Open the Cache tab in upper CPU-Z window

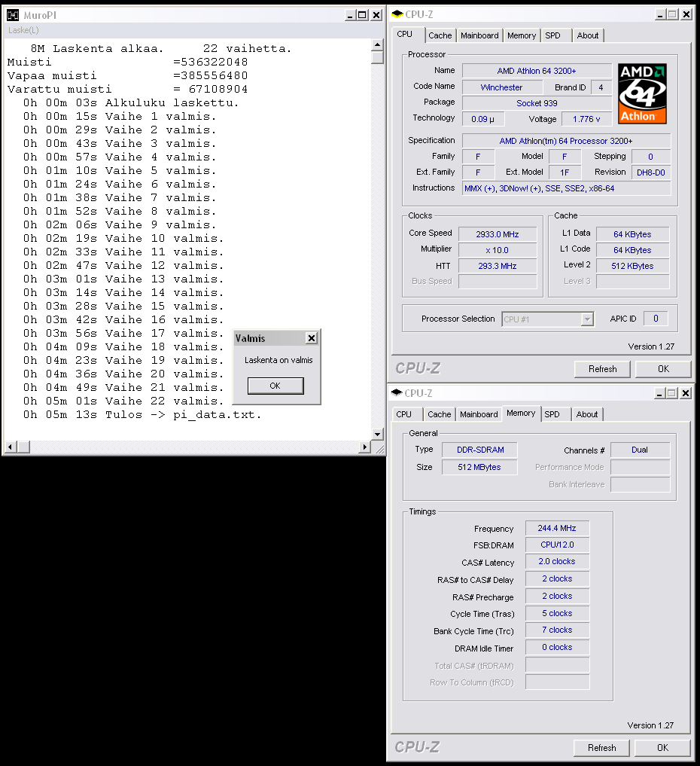pos(440,35)
